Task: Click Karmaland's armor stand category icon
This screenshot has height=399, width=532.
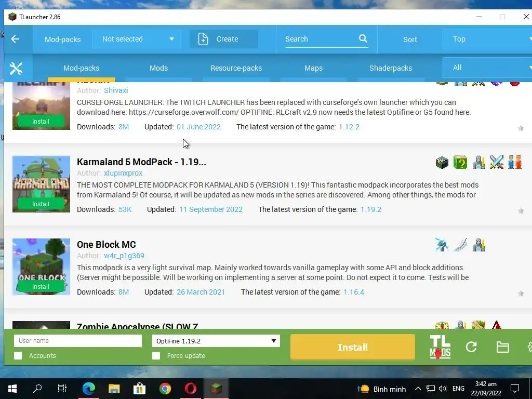Action: (478, 163)
